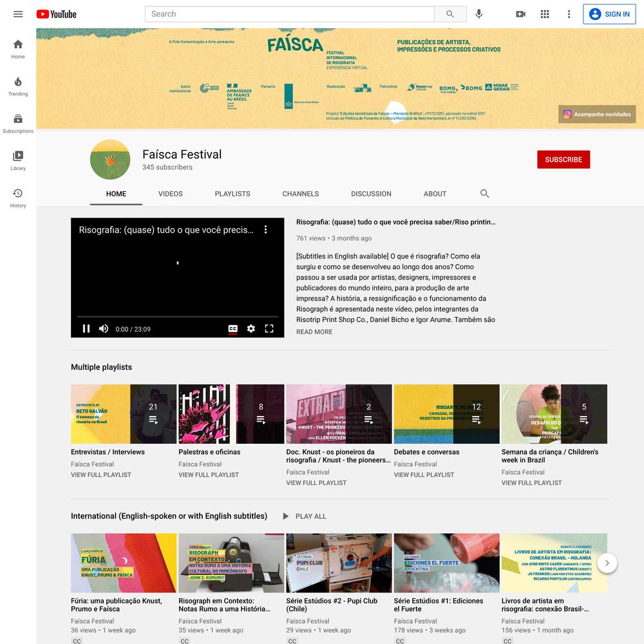Go to the YouTube logo home
644x644 pixels.
pos(56,14)
